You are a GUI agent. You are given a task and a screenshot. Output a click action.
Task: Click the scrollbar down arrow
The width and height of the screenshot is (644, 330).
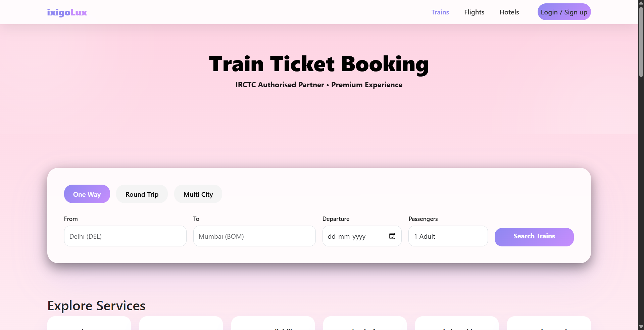coord(640,326)
